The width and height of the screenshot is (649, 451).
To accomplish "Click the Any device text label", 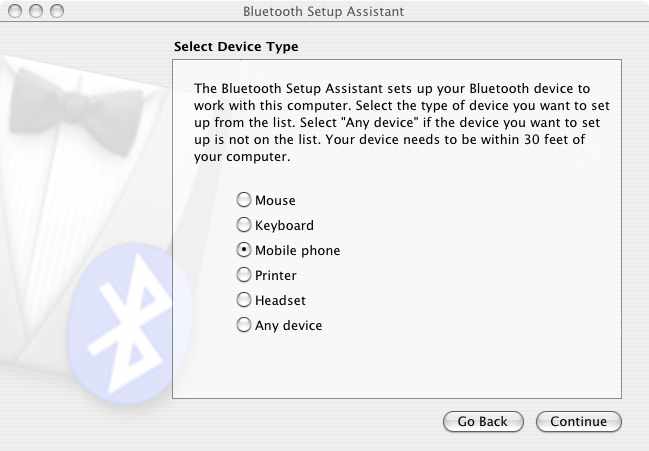I will click(x=288, y=325).
